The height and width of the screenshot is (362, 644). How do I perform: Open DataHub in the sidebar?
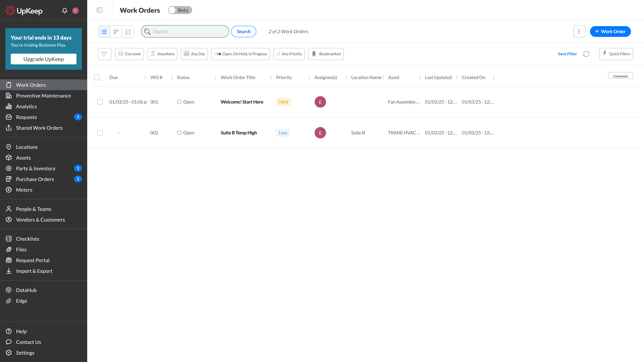click(44, 290)
